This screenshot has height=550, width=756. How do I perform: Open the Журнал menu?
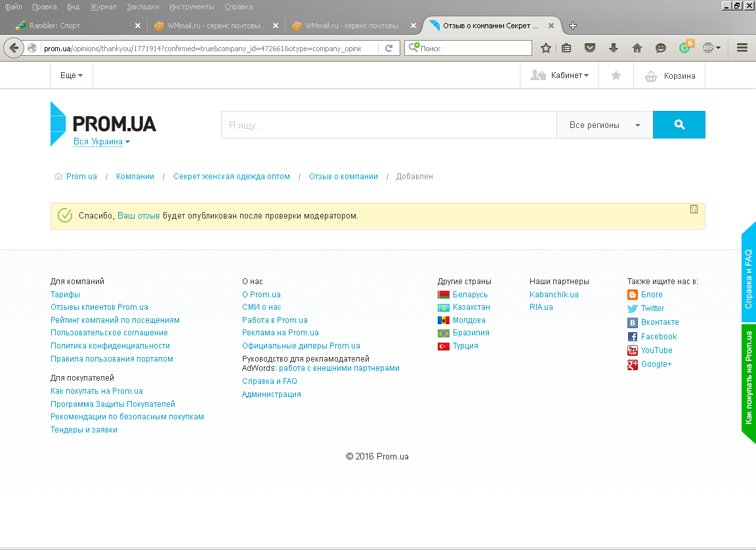[103, 7]
